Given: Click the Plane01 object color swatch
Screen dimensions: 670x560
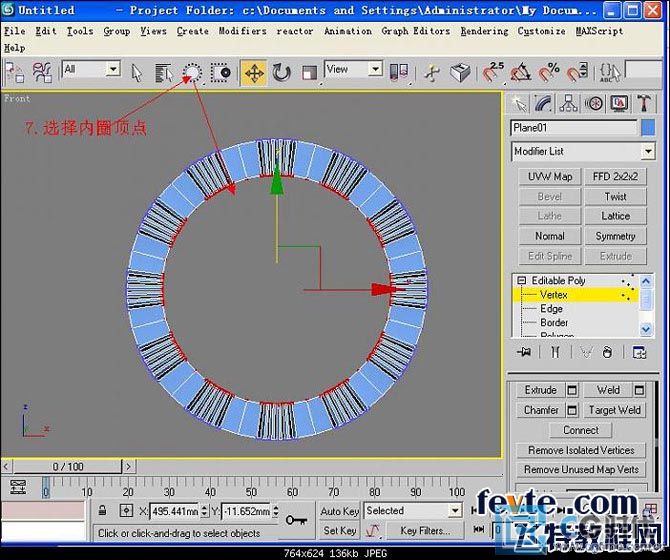Looking at the screenshot, I should point(648,128).
